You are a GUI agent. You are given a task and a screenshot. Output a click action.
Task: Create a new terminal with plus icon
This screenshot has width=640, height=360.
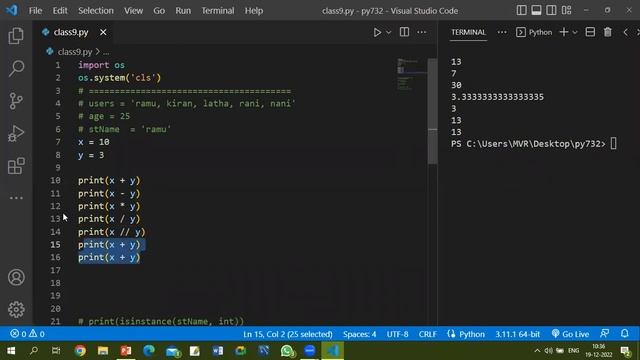(x=564, y=32)
